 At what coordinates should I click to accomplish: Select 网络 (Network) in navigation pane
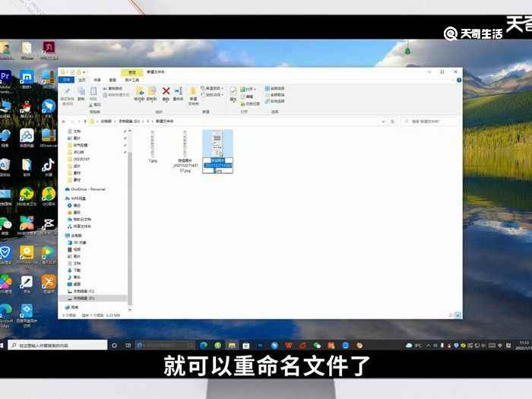(71, 307)
